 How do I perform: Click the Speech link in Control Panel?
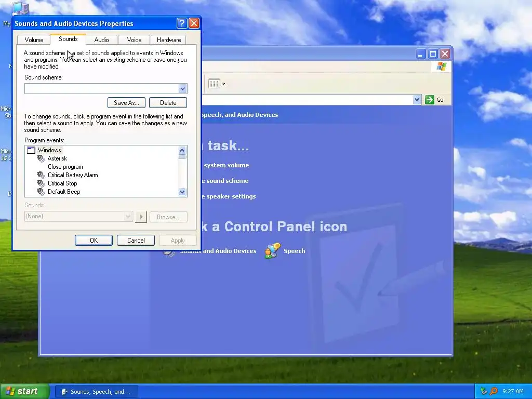(294, 251)
